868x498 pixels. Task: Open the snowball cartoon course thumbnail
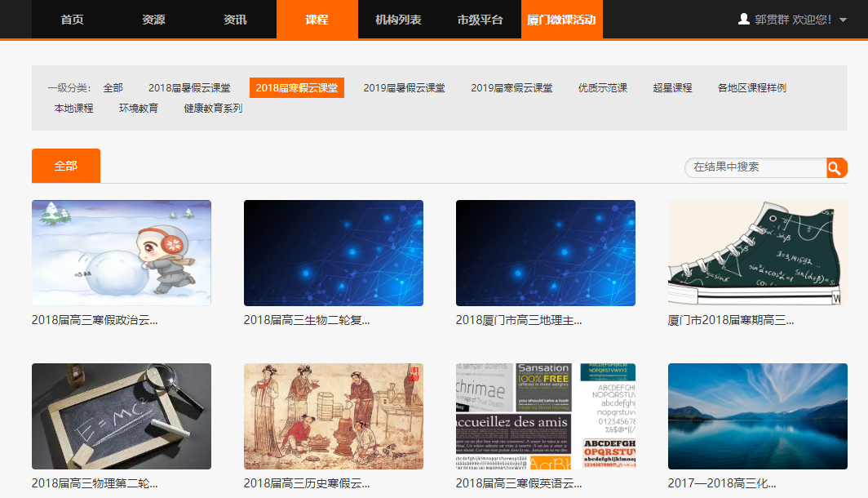[x=122, y=252]
